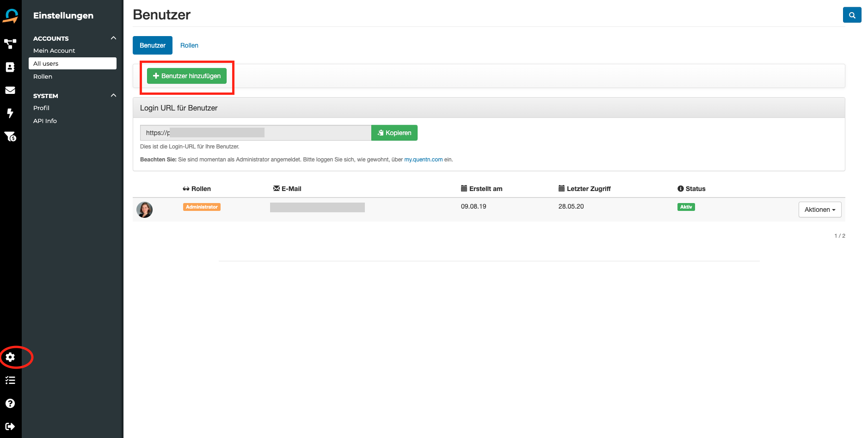This screenshot has height=438, width=868.
Task: Click the Kopieren button
Action: (394, 133)
